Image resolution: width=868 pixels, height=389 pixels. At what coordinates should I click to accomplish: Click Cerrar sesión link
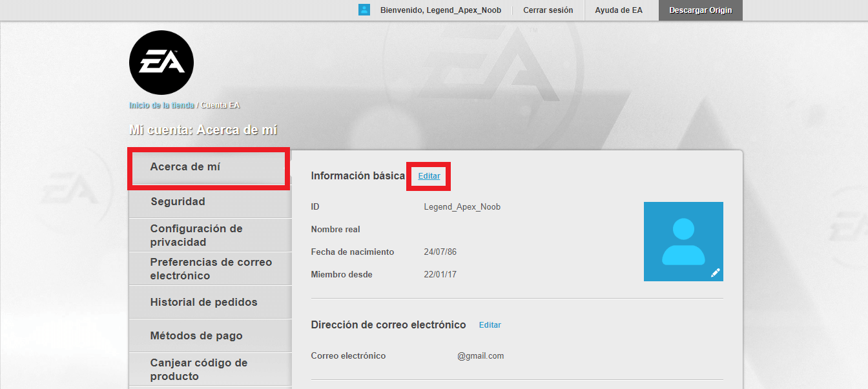(548, 10)
